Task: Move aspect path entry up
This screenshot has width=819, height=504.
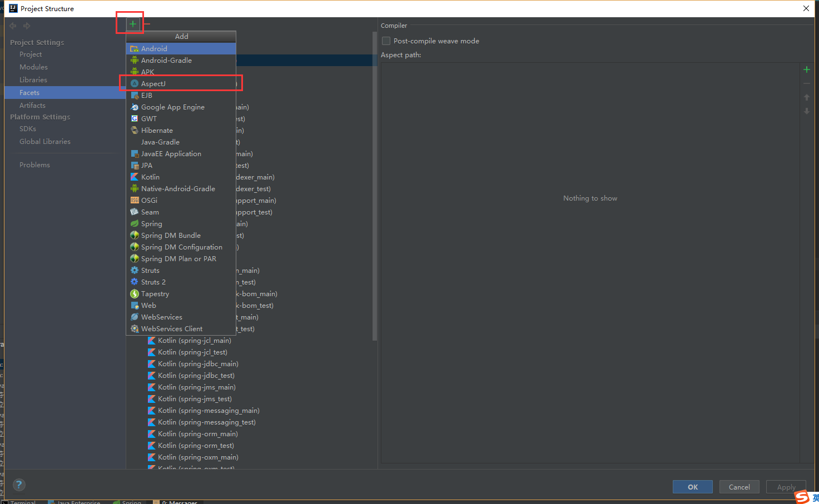Action: pyautogui.click(x=807, y=97)
